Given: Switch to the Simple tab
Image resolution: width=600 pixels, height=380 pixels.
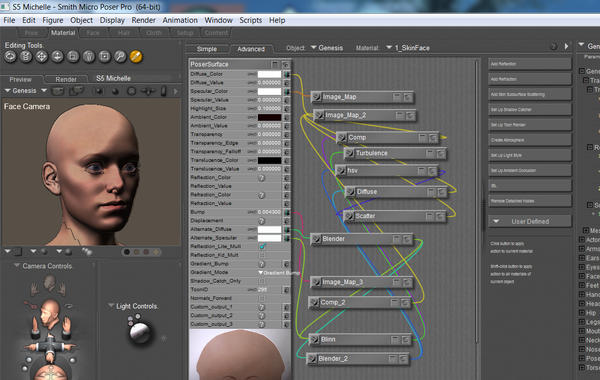Looking at the screenshot, I should [x=207, y=49].
